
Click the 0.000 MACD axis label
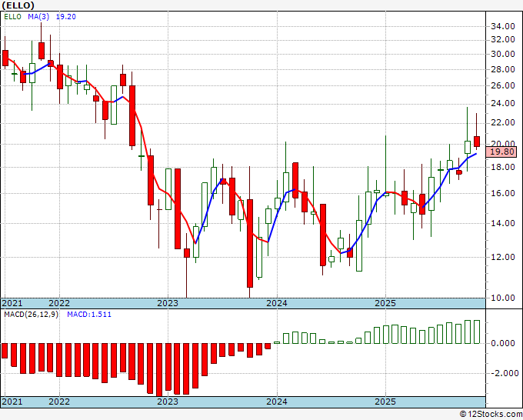tap(503, 343)
